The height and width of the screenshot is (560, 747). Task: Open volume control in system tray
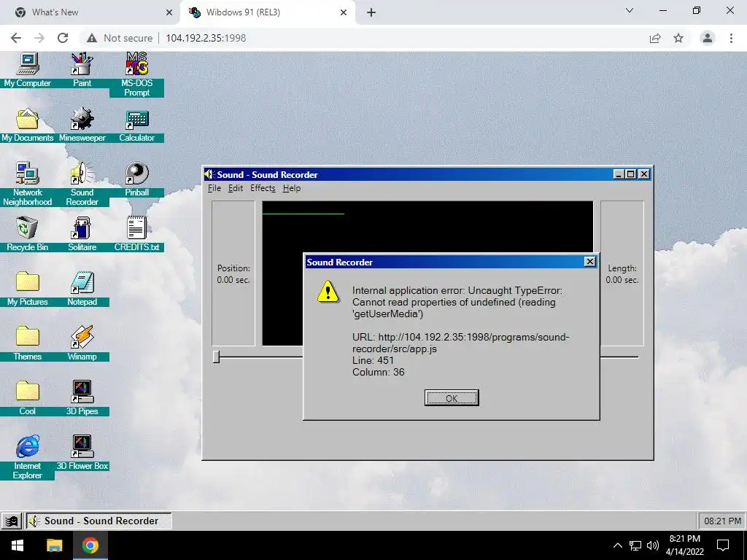(653, 545)
